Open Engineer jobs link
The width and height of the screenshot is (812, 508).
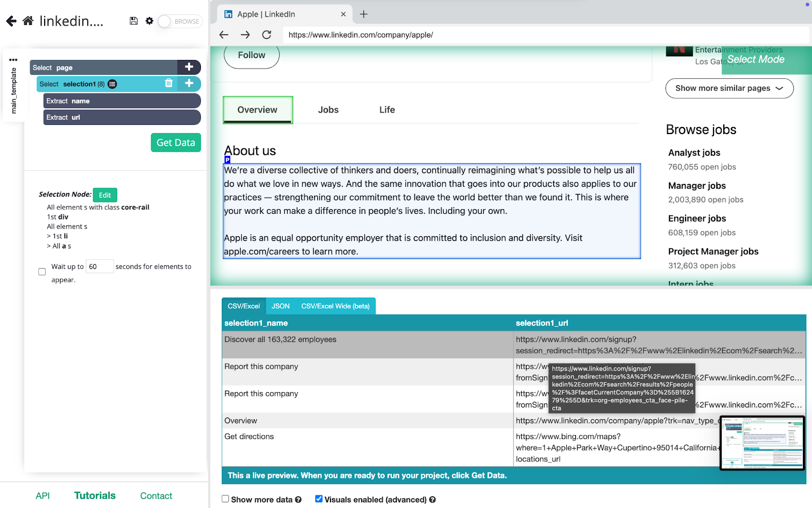(697, 218)
